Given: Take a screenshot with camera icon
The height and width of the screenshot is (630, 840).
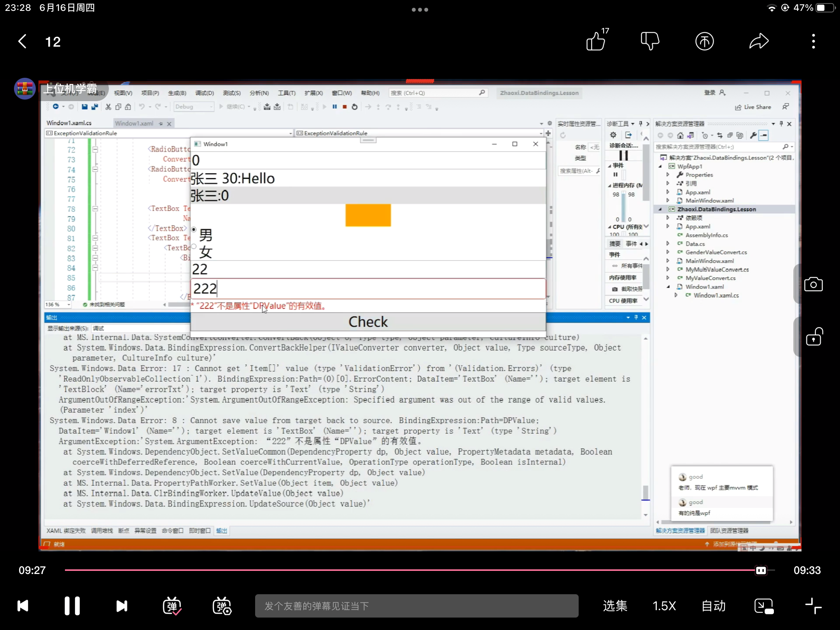Looking at the screenshot, I should coord(813,285).
